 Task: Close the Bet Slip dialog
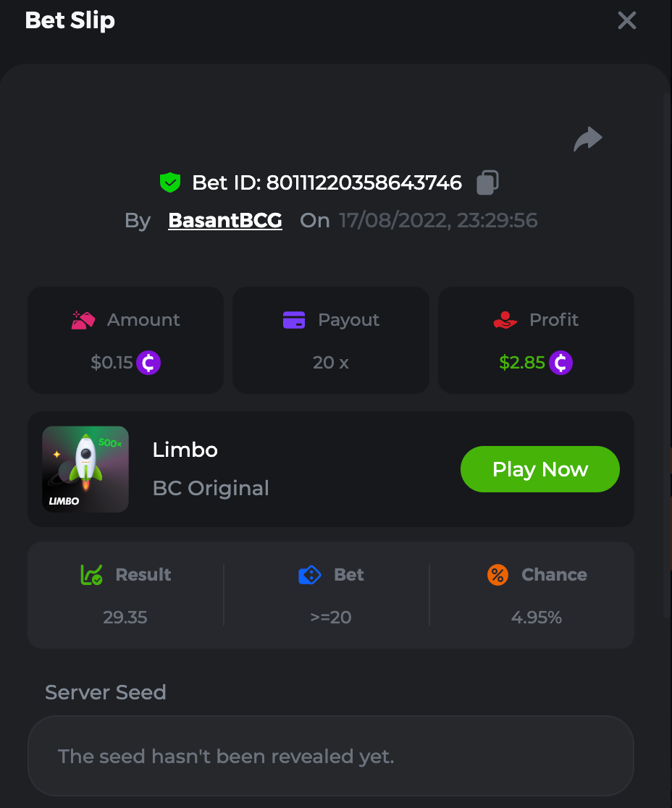click(x=626, y=20)
